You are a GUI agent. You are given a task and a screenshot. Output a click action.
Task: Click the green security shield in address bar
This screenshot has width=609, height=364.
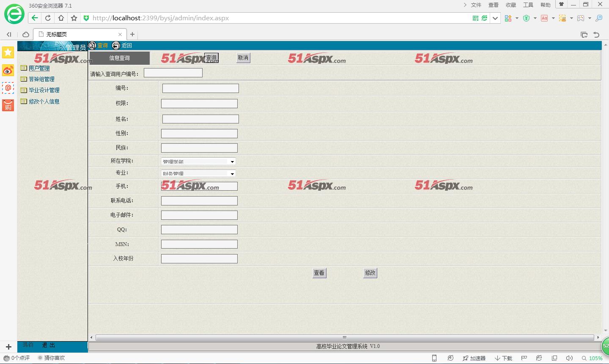[x=86, y=18]
